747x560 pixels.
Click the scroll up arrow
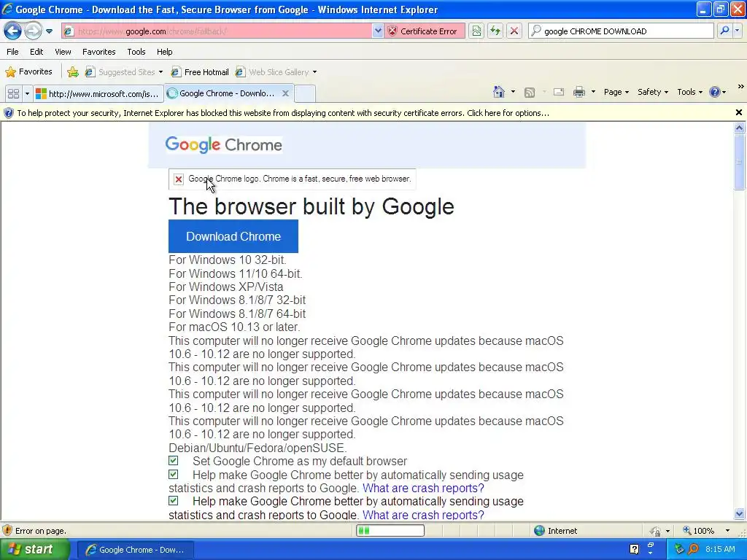coord(740,128)
